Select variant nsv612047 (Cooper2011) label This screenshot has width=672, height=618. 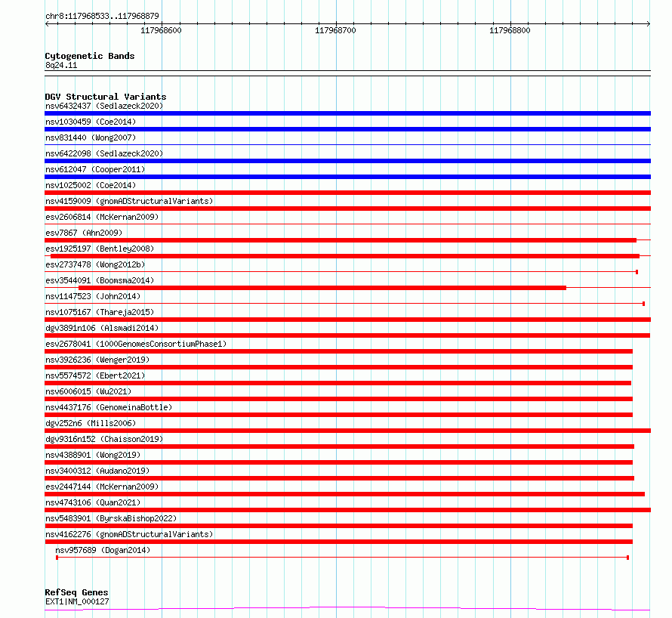coord(95,169)
